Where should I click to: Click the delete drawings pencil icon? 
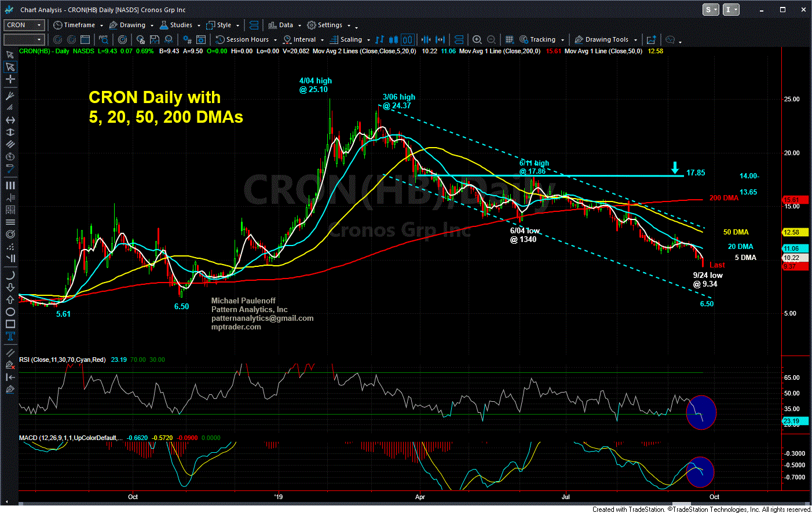(x=10, y=365)
